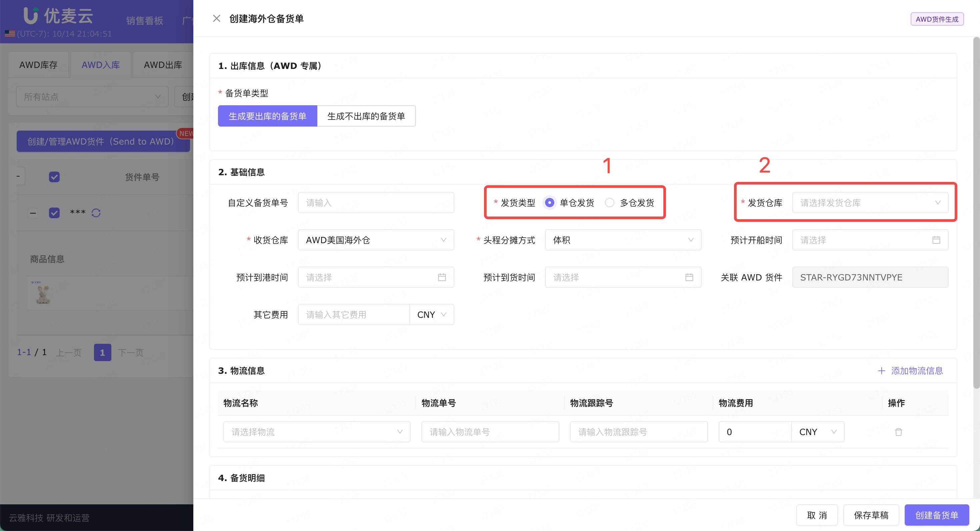980x531 pixels.
Task: Click the 保存草稿 button
Action: 871,515
